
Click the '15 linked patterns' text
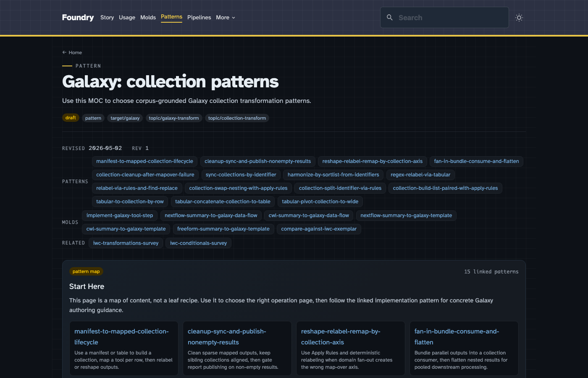491,272
